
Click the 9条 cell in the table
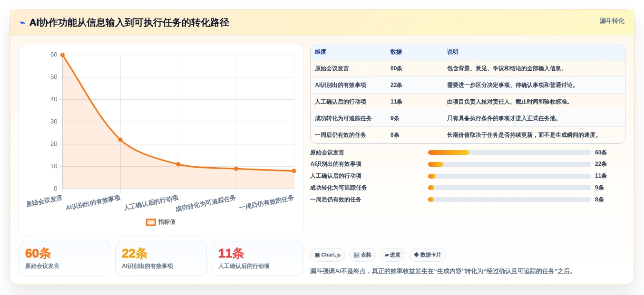[x=395, y=119]
